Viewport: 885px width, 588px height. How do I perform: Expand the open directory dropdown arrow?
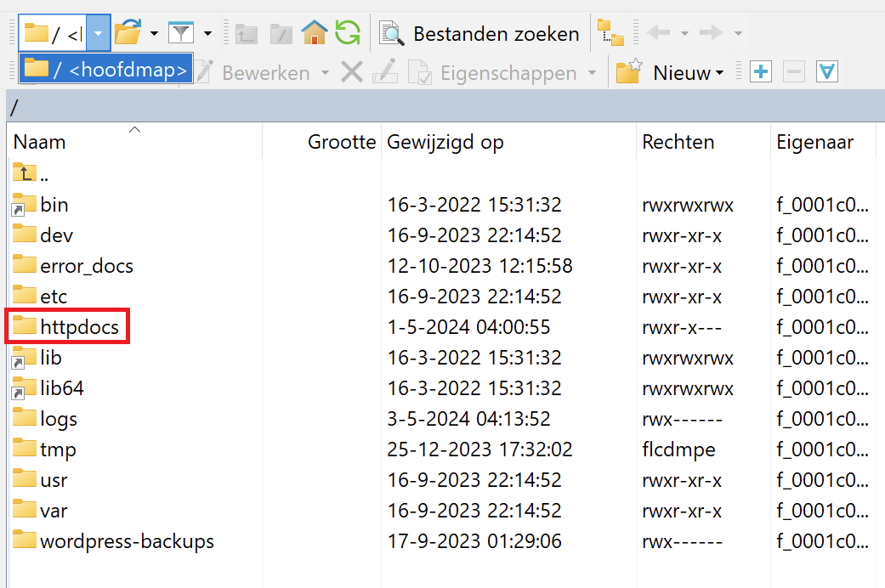tap(154, 34)
